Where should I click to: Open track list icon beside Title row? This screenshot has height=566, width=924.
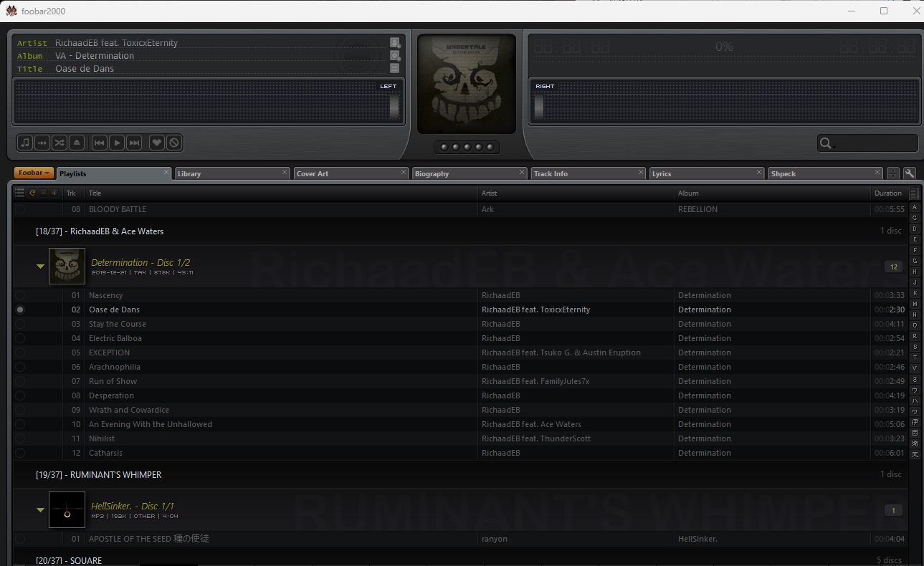pos(394,68)
